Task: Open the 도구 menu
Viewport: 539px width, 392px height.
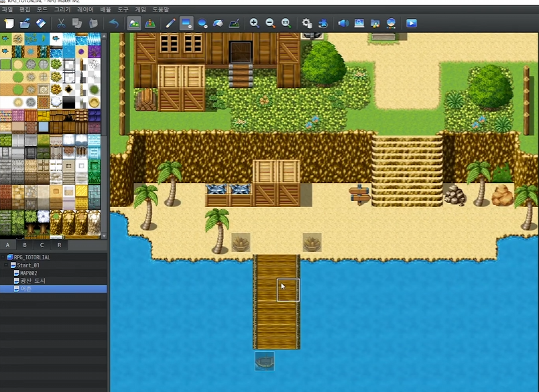Action: pyautogui.click(x=123, y=9)
